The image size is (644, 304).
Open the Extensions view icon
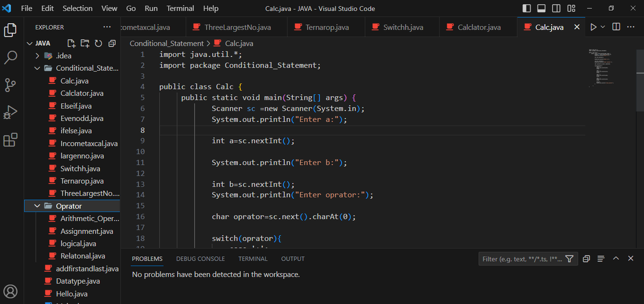pyautogui.click(x=11, y=140)
